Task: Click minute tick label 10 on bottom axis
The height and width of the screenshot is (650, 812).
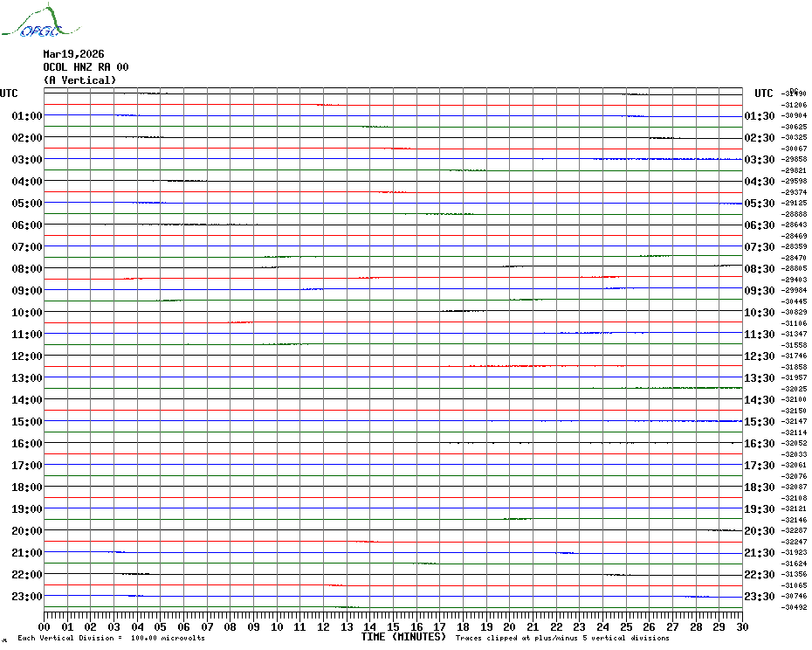Action: click(x=277, y=626)
